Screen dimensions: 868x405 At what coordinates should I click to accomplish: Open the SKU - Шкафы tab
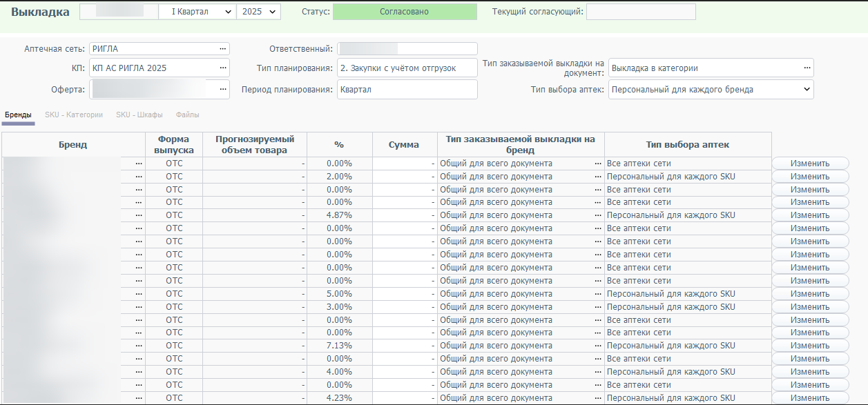(139, 115)
